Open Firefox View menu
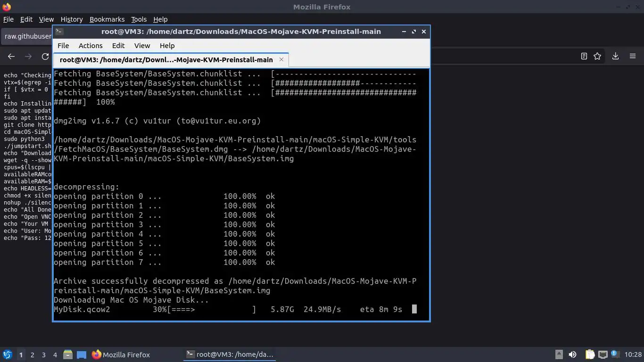Viewport: 644px width, 362px height. coord(46,19)
